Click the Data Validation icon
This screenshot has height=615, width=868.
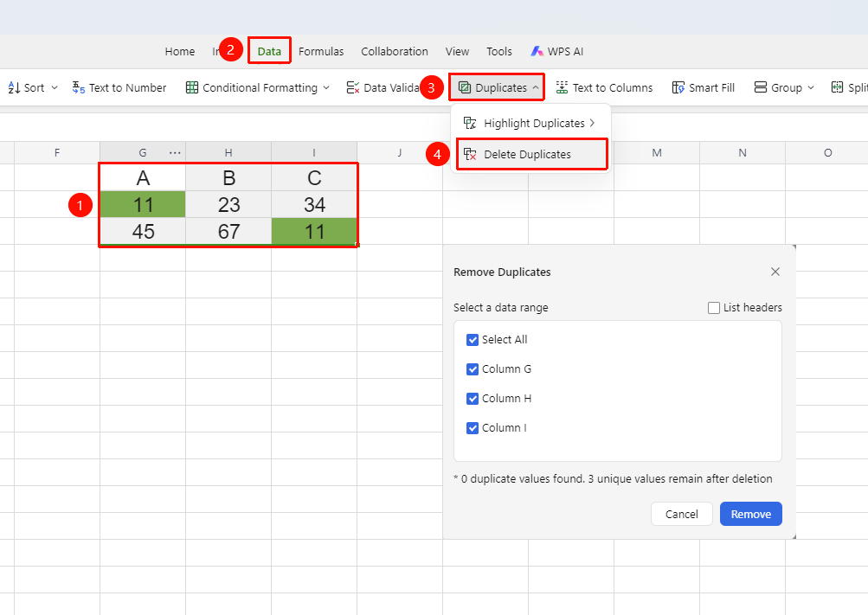coord(352,87)
